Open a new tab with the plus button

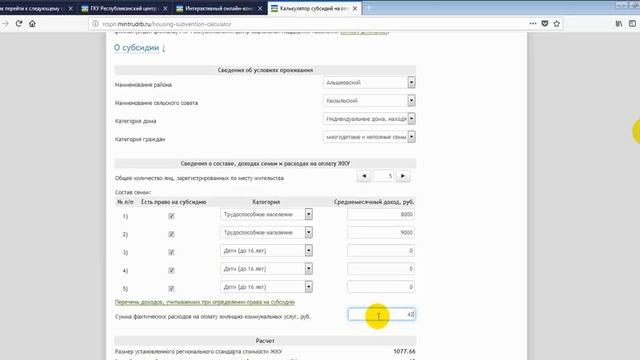(369, 8)
